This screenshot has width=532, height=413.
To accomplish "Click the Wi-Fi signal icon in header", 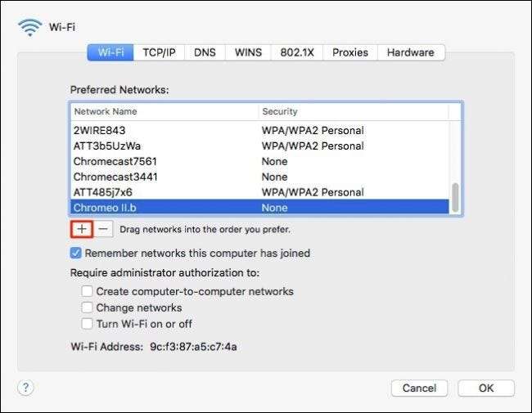I will (29, 27).
